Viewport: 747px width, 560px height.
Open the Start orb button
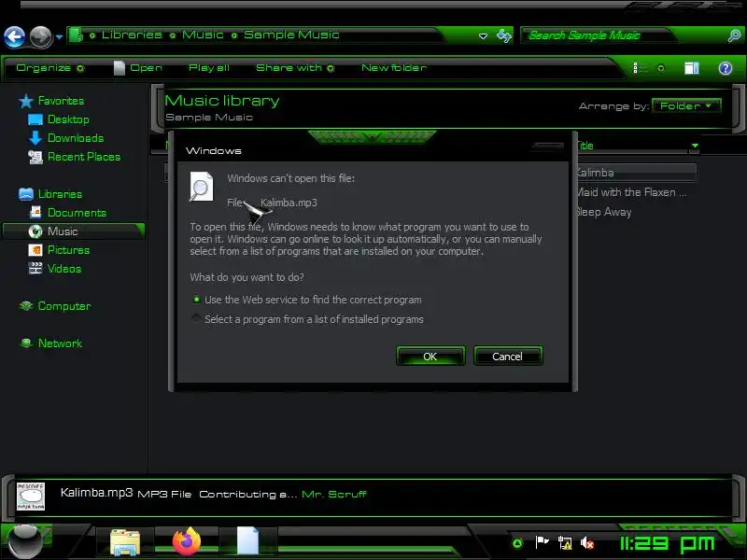click(x=25, y=541)
